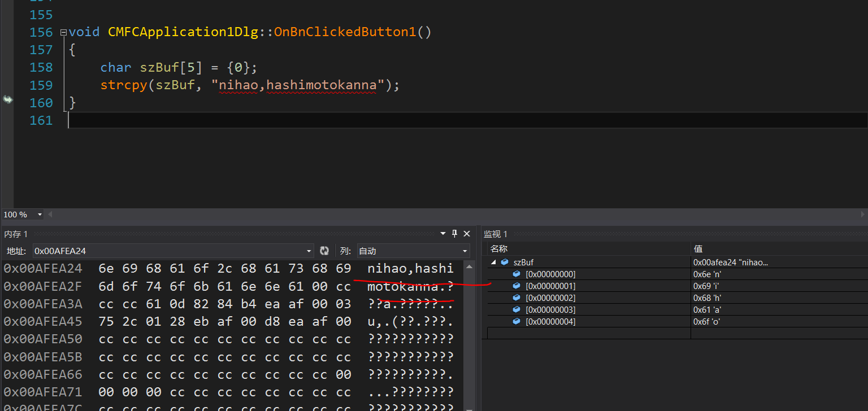Click the refresh icon in Memory 1 toolbar
Viewport: 868px width, 411px height.
(324, 251)
